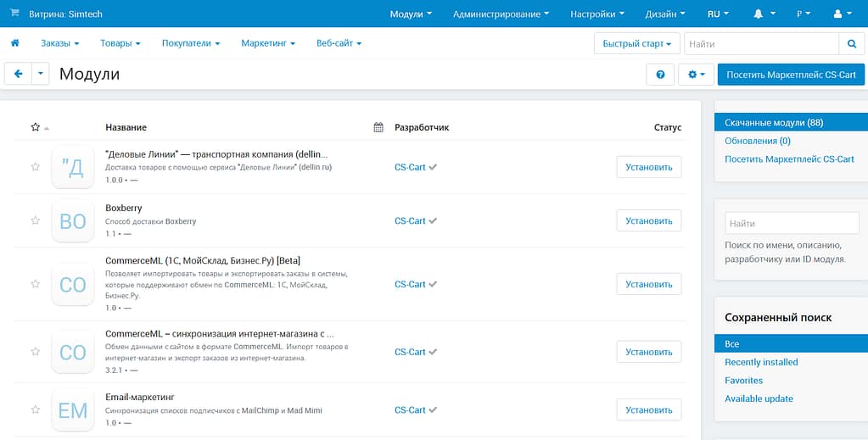868x440 pixels.
Task: Select the Обновления (0) tab
Action: coord(757,141)
